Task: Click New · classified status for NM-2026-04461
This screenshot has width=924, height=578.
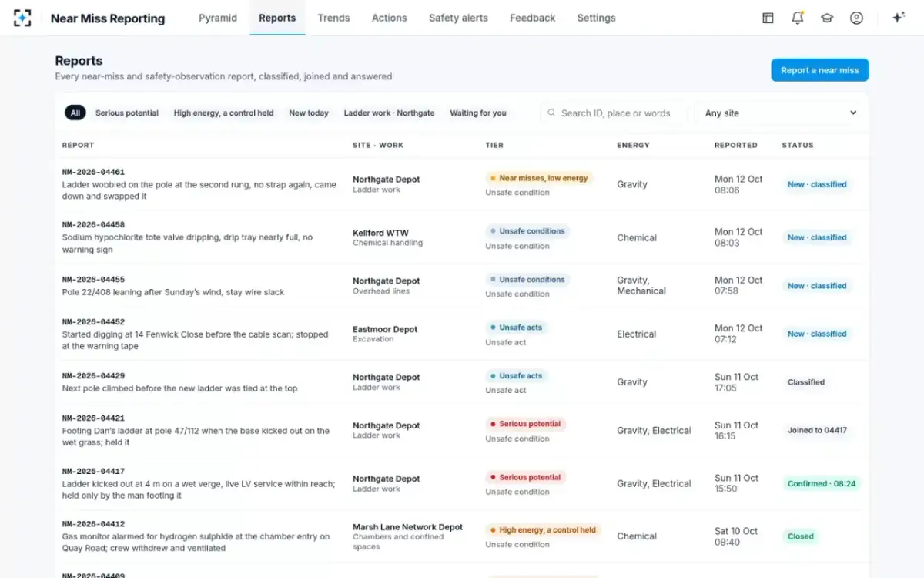Action: tap(817, 184)
